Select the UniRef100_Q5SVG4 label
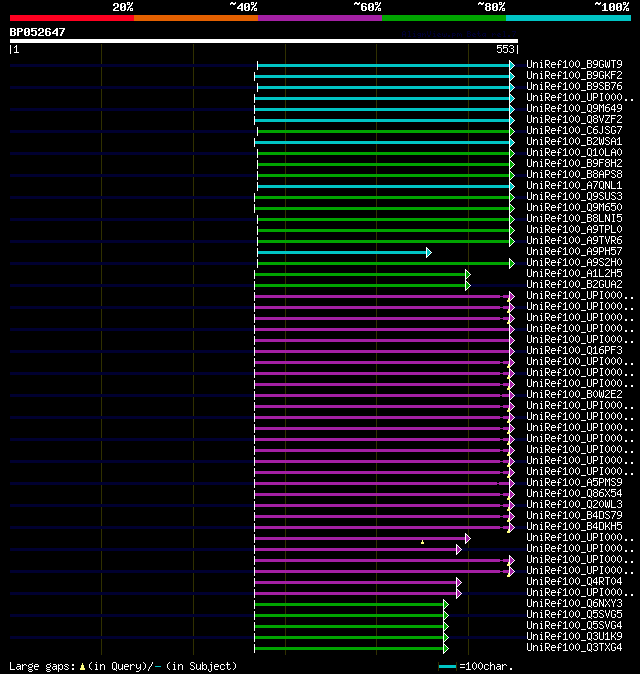 pos(574,625)
